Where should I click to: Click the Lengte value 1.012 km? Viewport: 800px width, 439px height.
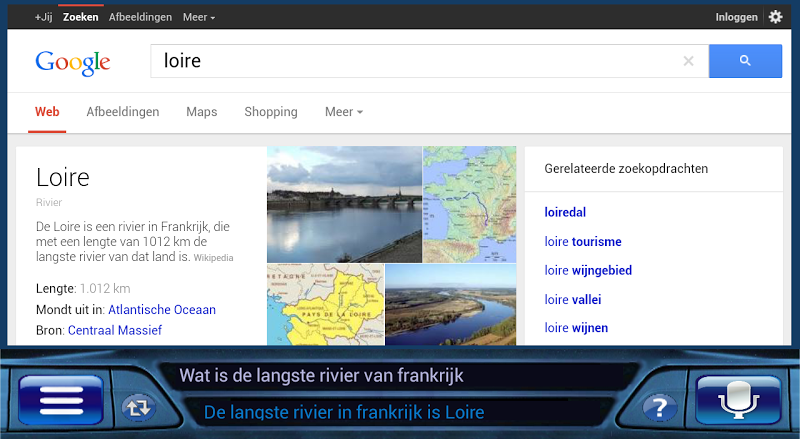click(105, 288)
